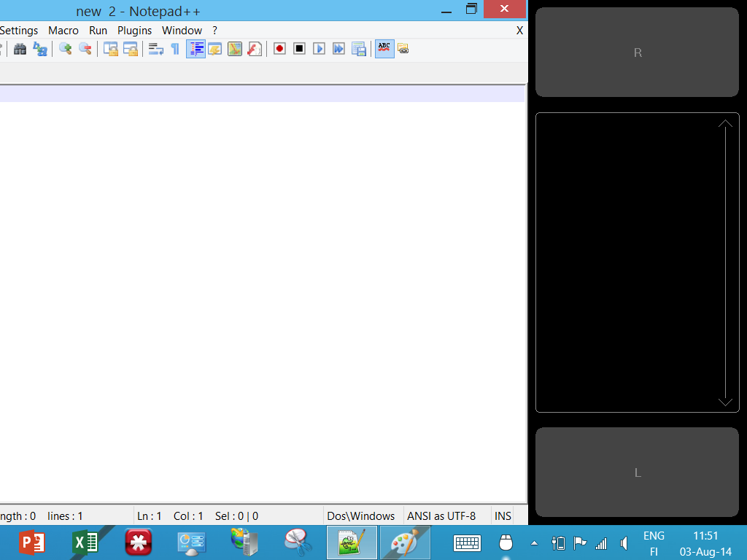Toggle the virtual mouse tray icon
Image resolution: width=747 pixels, height=560 pixels.
[x=506, y=542]
